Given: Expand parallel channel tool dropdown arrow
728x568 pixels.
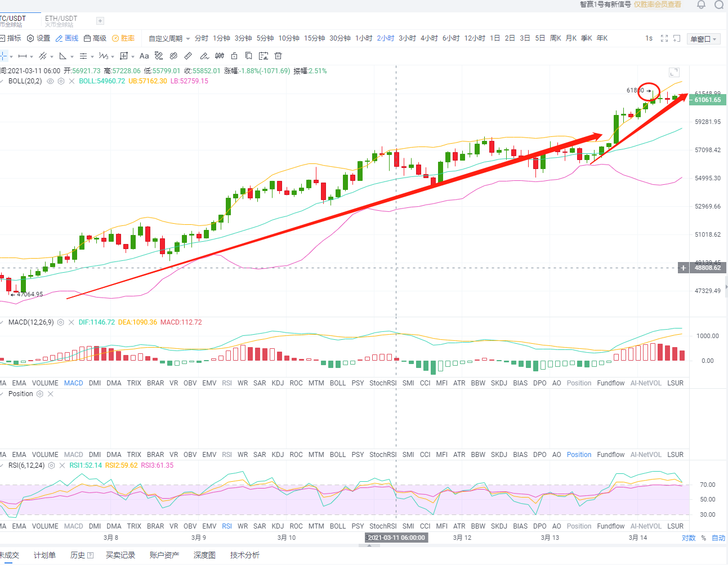Looking at the screenshot, I should point(52,56).
